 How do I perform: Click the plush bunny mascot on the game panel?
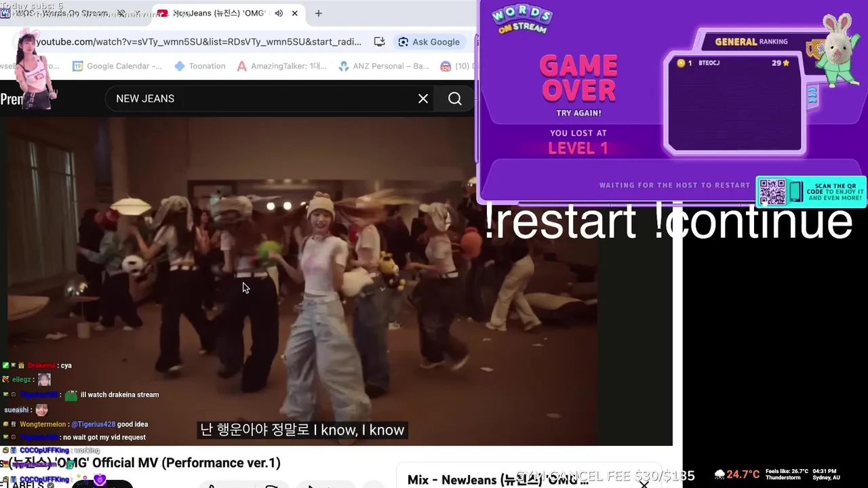pos(839,49)
